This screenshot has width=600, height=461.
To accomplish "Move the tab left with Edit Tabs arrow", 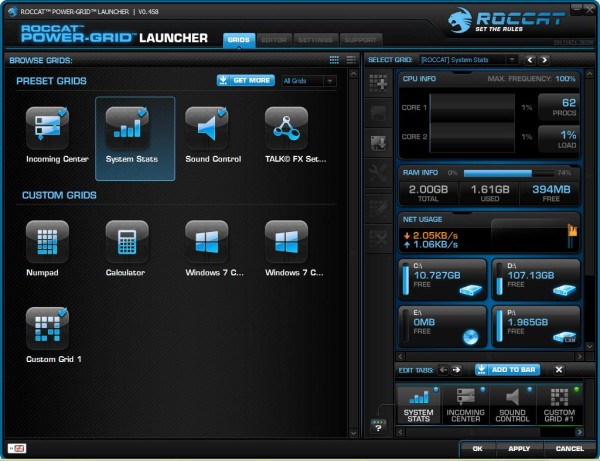I will coord(443,370).
